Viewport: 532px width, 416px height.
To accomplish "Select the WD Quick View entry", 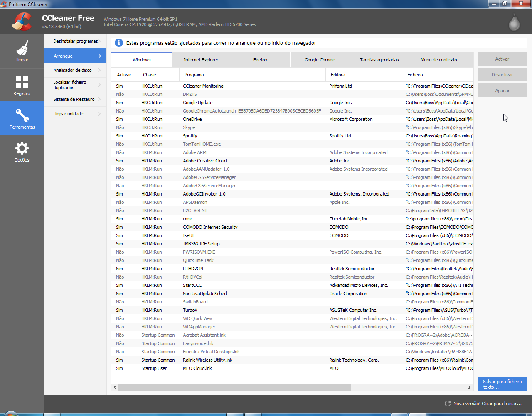I will pyautogui.click(x=292, y=318).
